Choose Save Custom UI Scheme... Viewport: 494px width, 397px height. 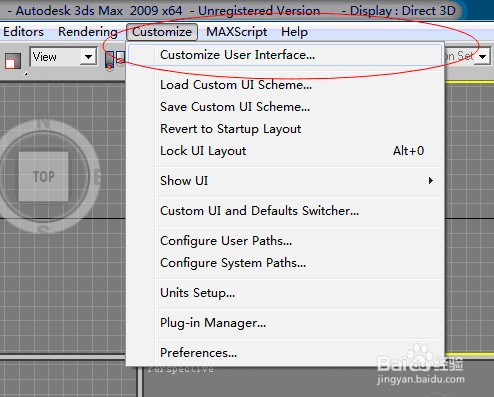click(x=285, y=107)
